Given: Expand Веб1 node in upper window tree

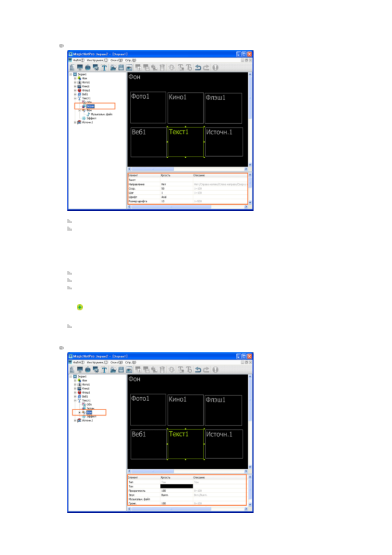Looking at the screenshot, I should pyautogui.click(x=75, y=94).
